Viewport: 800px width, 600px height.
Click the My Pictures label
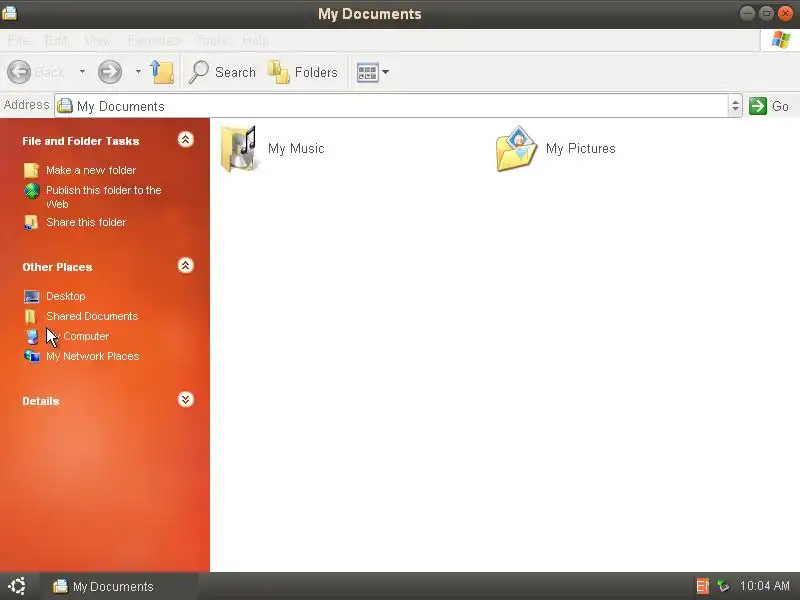(581, 148)
